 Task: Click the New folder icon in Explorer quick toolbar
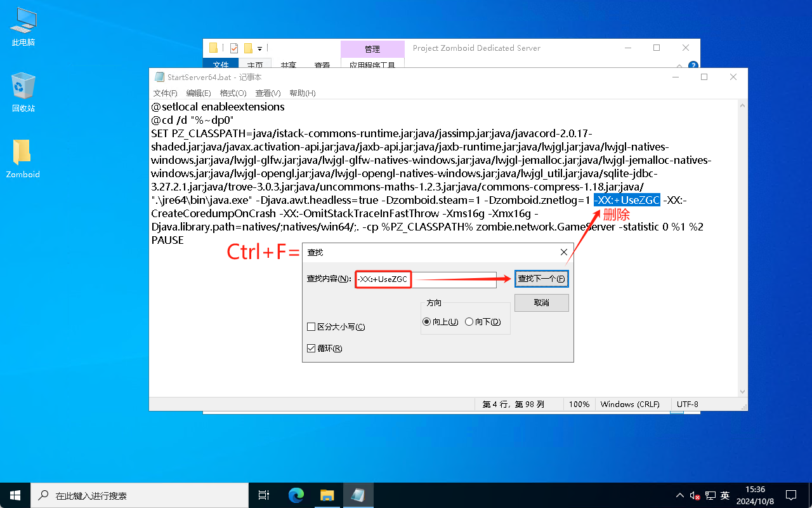click(248, 48)
